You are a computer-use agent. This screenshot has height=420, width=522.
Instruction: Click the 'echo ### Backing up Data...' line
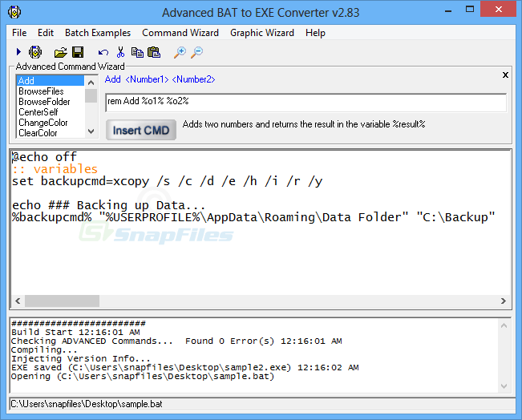coord(108,205)
